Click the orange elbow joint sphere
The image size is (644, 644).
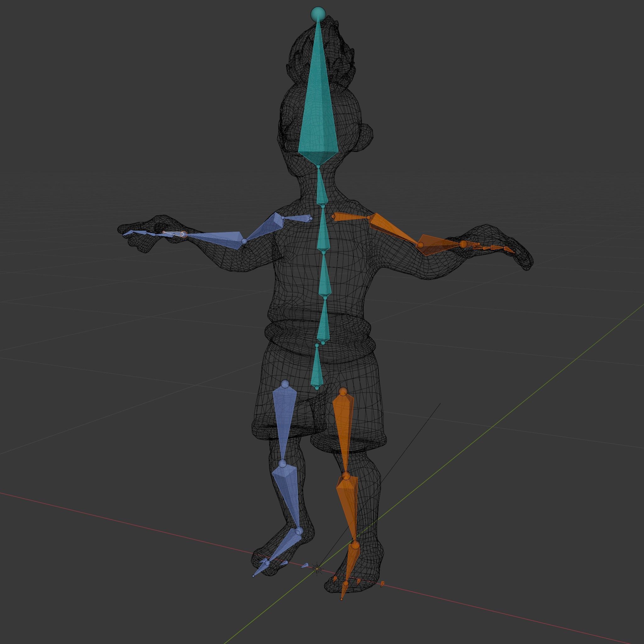point(420,245)
